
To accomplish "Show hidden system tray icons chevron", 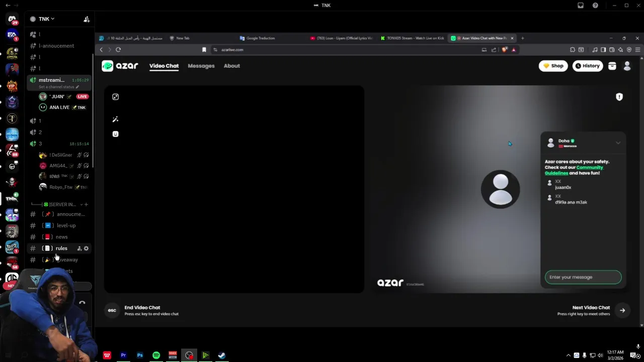I will [x=569, y=355].
